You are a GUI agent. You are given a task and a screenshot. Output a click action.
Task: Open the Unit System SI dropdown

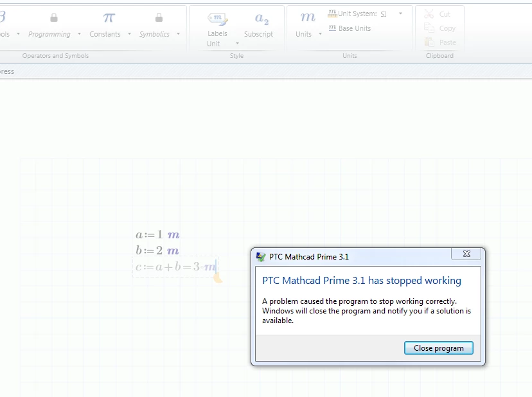point(400,13)
